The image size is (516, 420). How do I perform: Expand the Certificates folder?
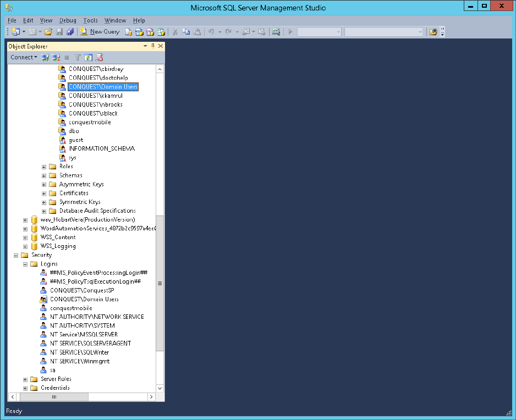[44, 194]
